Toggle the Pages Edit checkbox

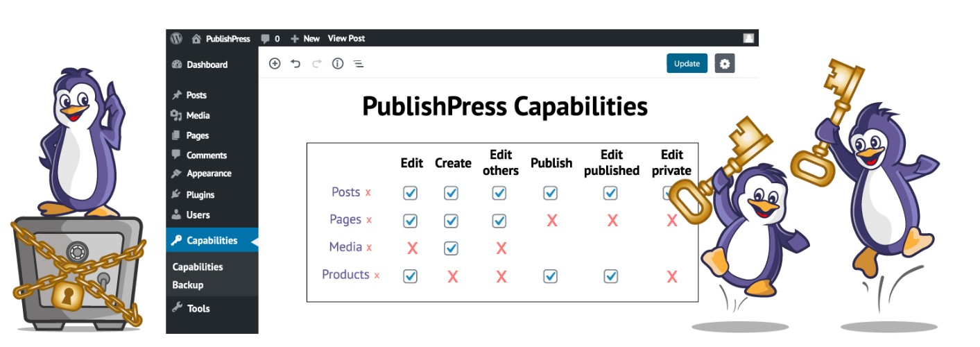(411, 221)
